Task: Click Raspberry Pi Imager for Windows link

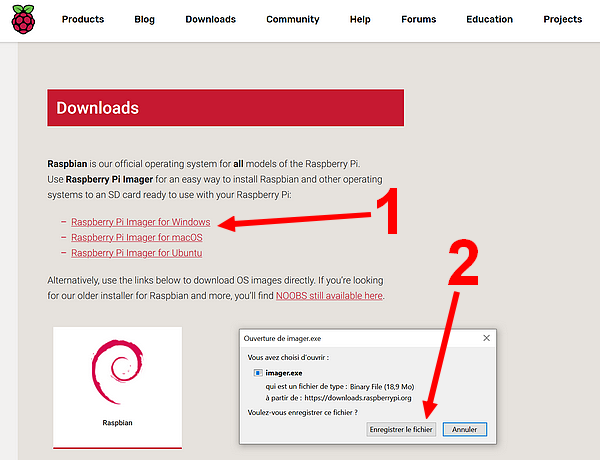Action: point(140,222)
